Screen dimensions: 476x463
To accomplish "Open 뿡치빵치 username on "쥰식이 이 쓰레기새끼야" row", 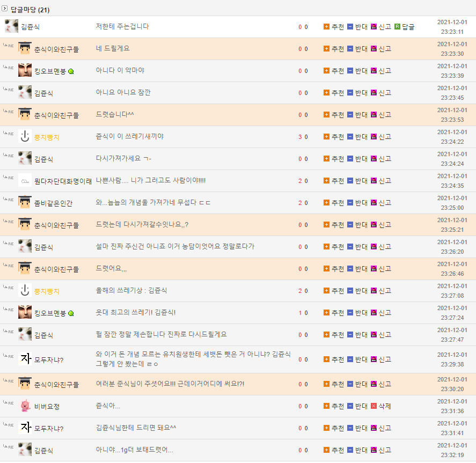I will 47,137.
